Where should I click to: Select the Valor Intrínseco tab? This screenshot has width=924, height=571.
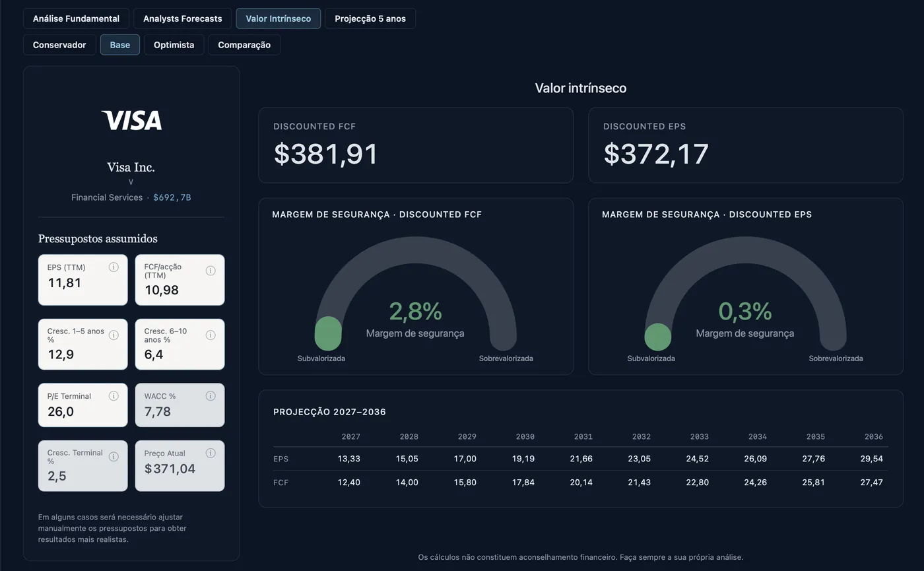278,18
